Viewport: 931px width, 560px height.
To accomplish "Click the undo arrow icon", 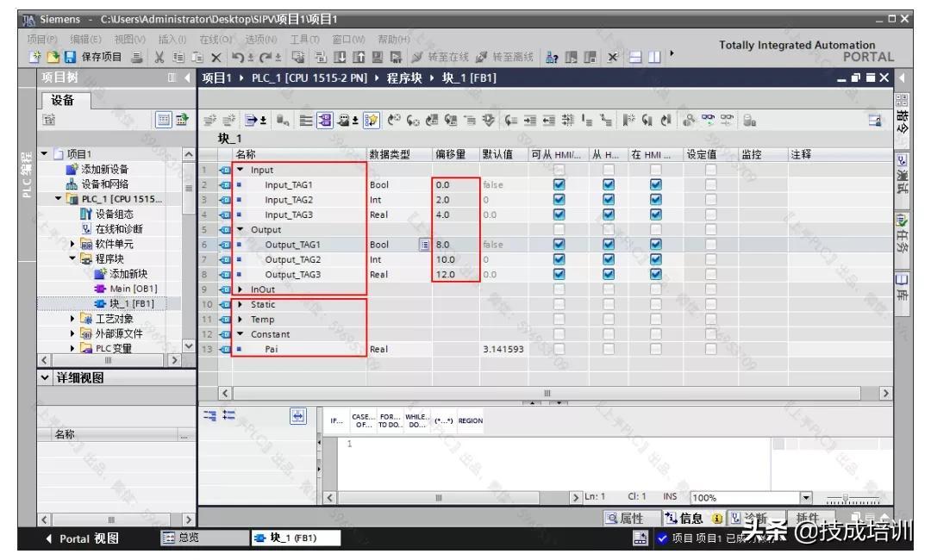I will coord(238,57).
